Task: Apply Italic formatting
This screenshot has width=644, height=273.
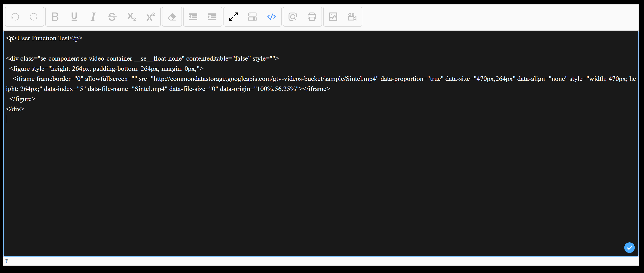Action: [x=93, y=17]
